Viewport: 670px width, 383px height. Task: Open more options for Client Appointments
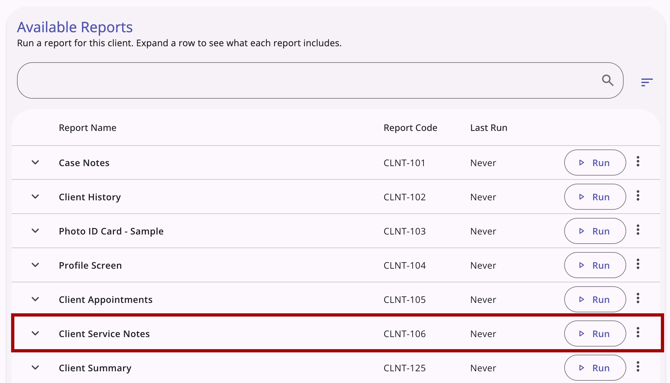coord(638,298)
